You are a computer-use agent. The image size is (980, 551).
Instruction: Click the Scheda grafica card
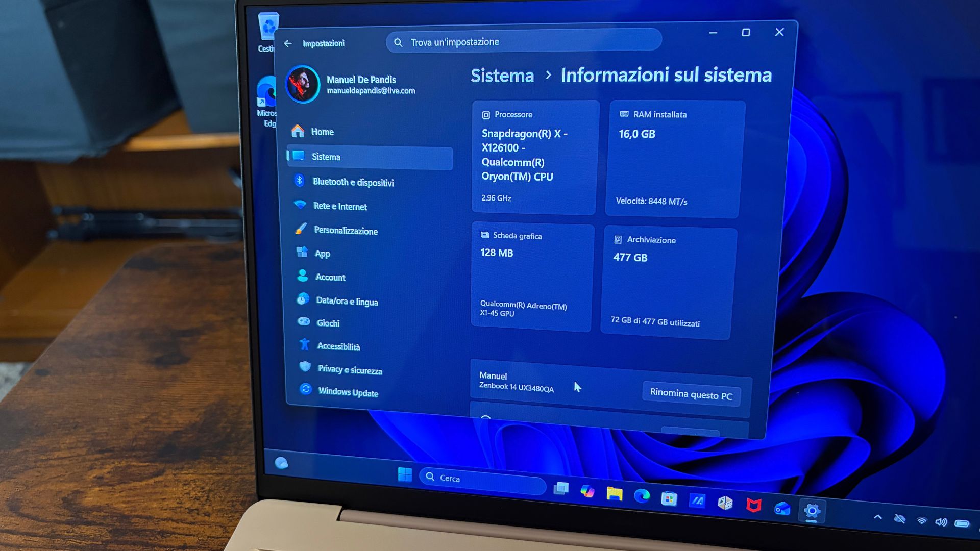[x=532, y=278]
